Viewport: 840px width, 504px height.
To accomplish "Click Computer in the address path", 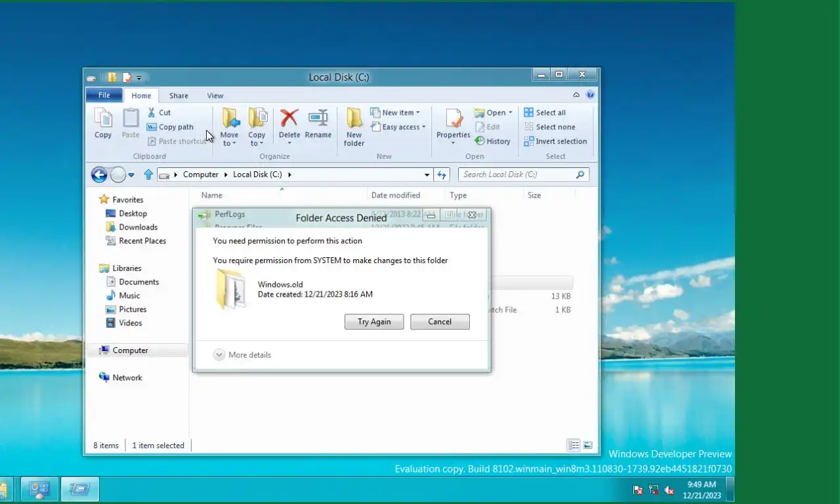I will coord(201,175).
